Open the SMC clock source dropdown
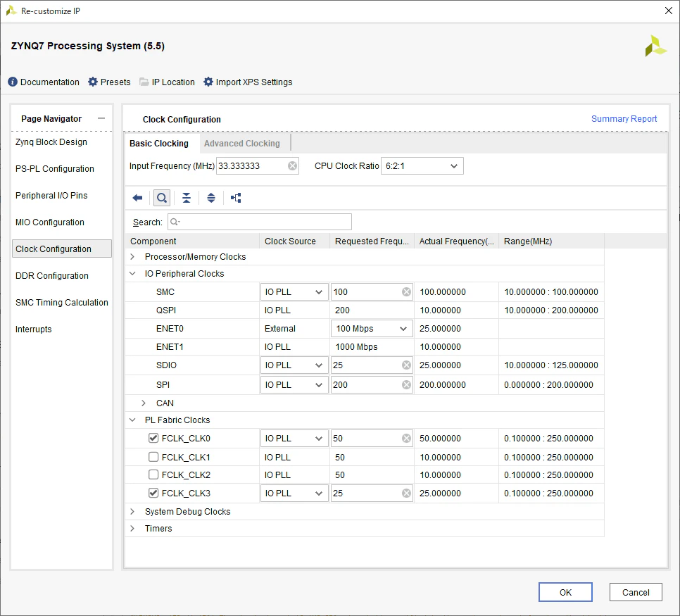Image resolution: width=680 pixels, height=616 pixels. (294, 292)
